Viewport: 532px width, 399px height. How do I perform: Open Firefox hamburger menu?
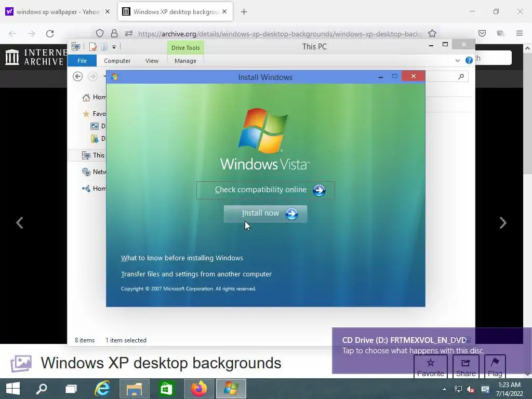click(x=520, y=33)
